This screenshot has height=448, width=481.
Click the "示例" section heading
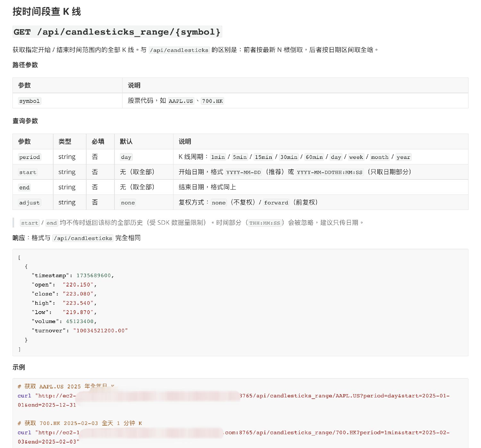(x=19, y=367)
